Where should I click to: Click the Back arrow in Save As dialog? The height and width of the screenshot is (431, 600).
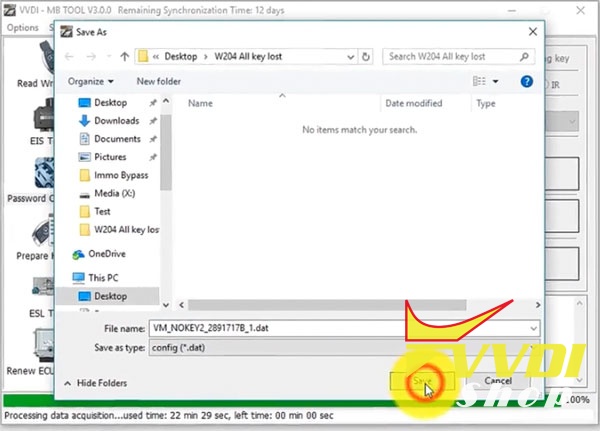(x=69, y=57)
